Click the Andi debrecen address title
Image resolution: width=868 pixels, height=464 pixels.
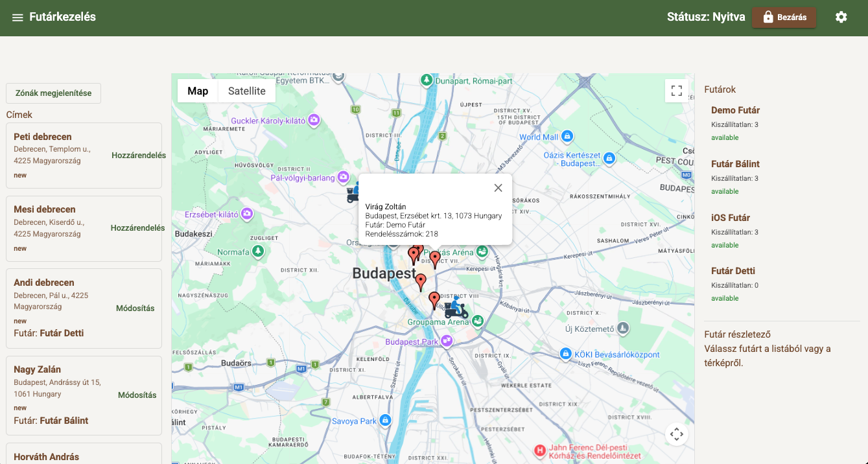[x=44, y=283]
